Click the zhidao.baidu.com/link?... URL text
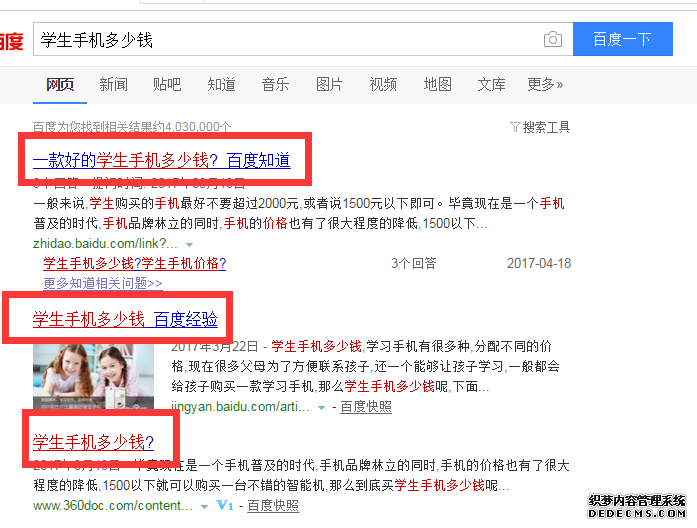Screen dimensions: 697x528 tap(105, 244)
